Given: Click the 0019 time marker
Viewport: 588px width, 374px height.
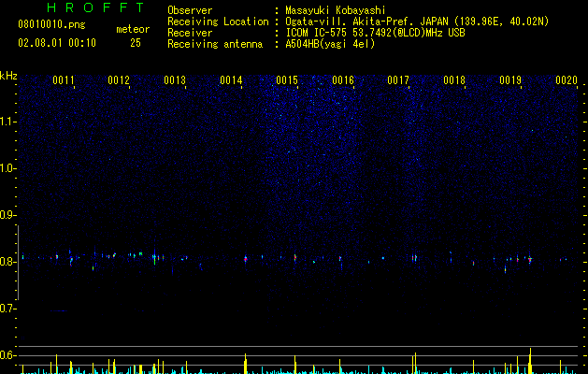Looking at the screenshot, I should 510,80.
